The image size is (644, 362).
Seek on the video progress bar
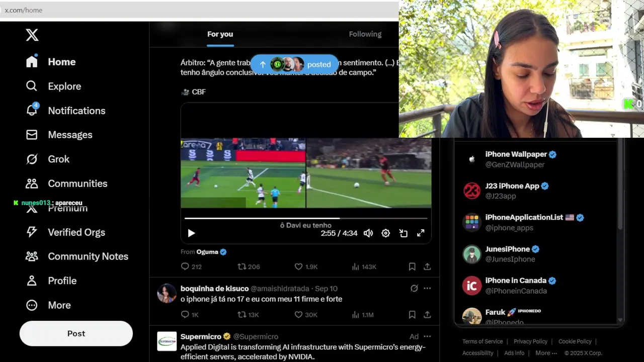click(306, 218)
